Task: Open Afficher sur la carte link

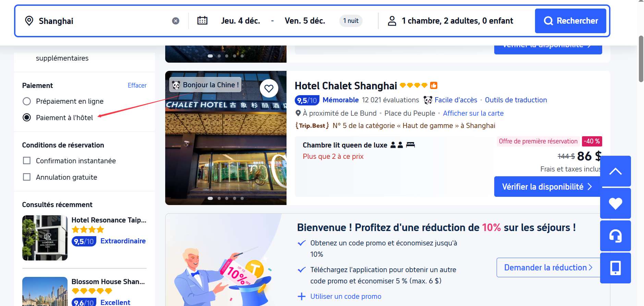Action: [473, 113]
